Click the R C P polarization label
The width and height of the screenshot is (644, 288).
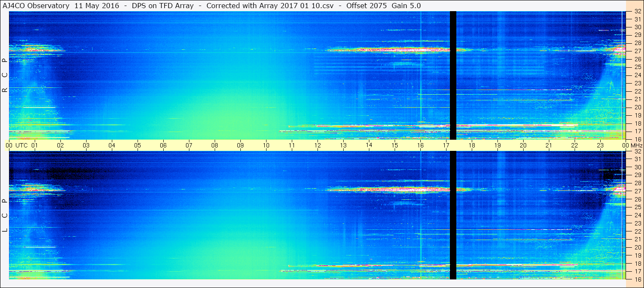(5, 75)
